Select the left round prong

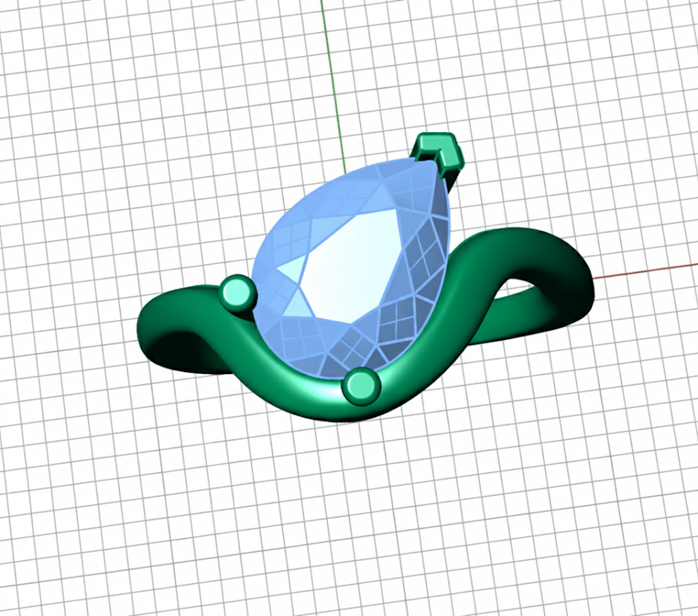coord(238,293)
